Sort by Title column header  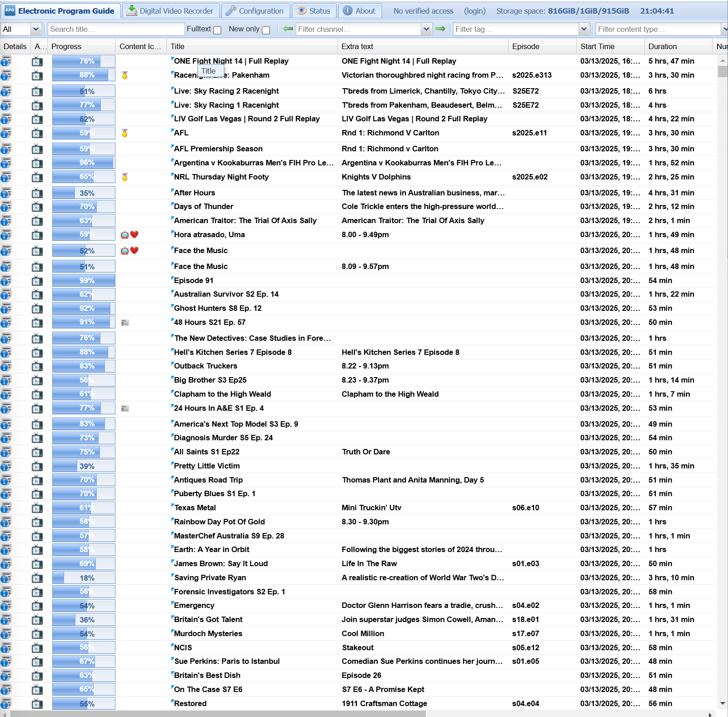[252, 46]
